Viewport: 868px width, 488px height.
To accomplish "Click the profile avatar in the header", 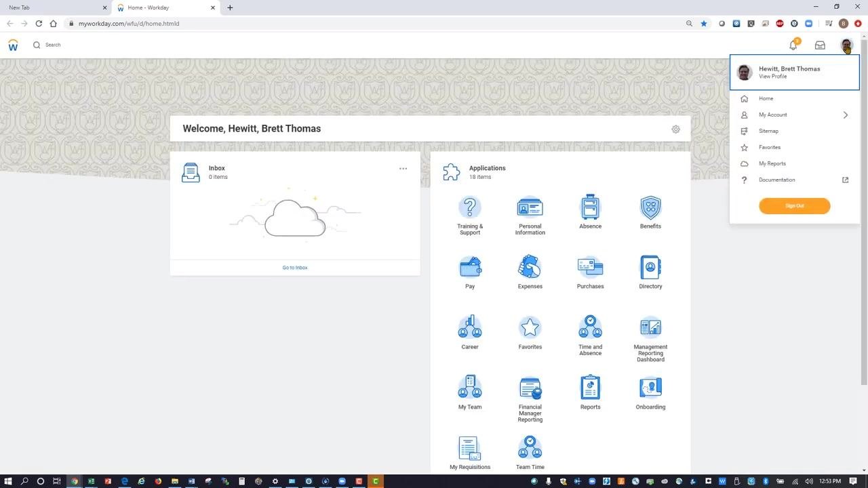I will coord(846,45).
